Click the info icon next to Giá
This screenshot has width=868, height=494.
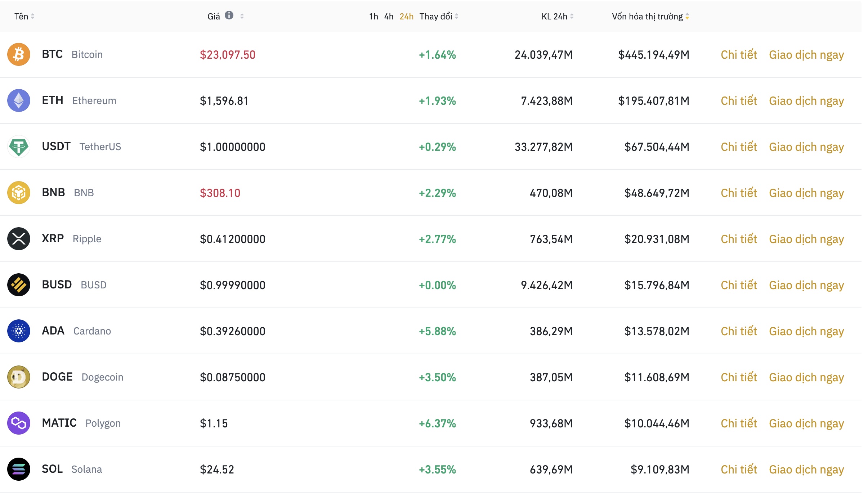[229, 15]
